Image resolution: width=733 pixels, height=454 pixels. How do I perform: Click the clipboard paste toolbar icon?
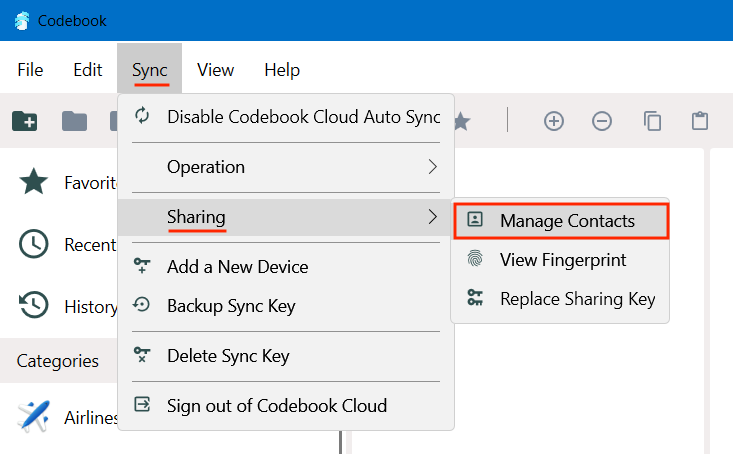click(x=700, y=121)
